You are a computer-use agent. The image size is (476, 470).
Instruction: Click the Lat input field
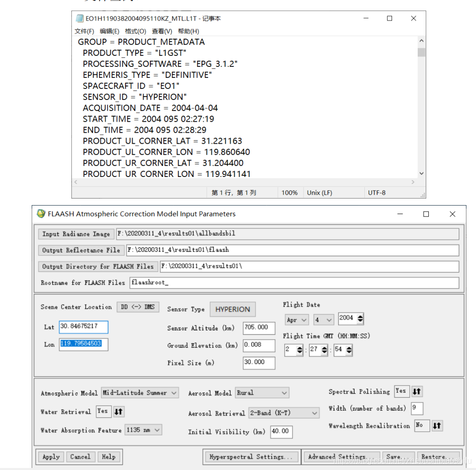pyautogui.click(x=83, y=327)
